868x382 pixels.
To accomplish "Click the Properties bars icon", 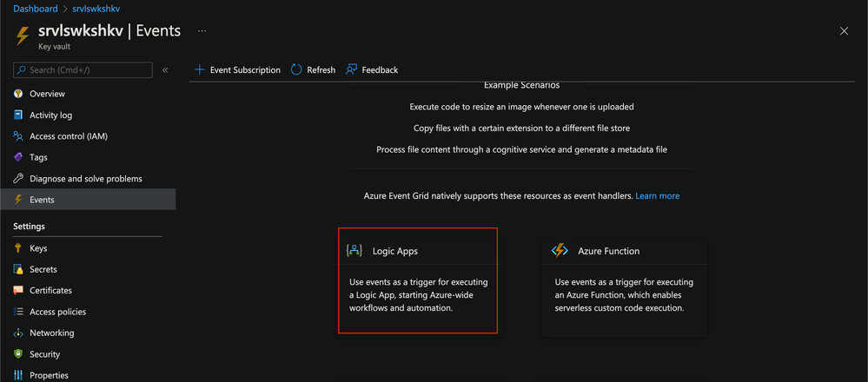I will 18,375.
